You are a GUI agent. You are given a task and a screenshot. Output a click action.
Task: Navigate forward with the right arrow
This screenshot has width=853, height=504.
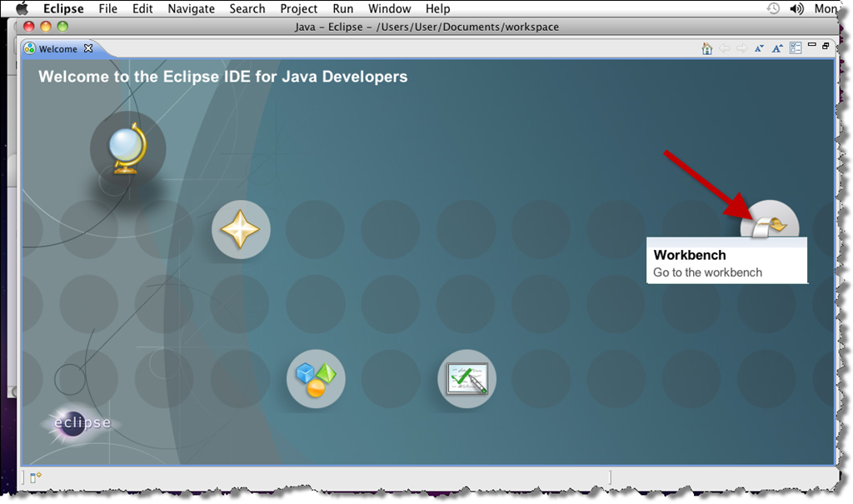741,48
